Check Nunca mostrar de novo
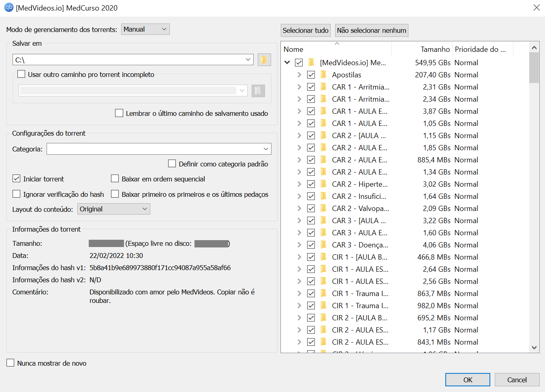The image size is (545, 392). click(11, 363)
